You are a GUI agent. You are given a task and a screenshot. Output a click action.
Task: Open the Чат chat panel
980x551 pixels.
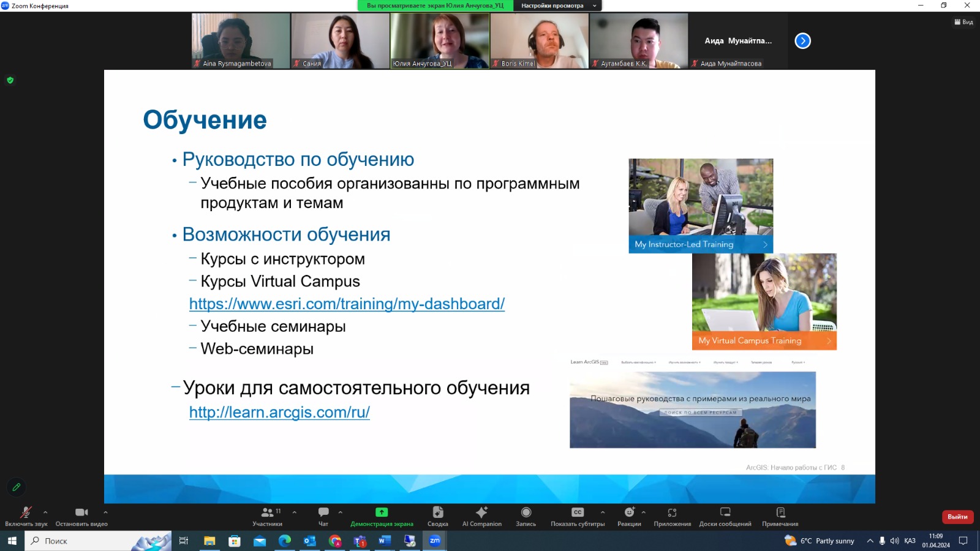coord(323,516)
